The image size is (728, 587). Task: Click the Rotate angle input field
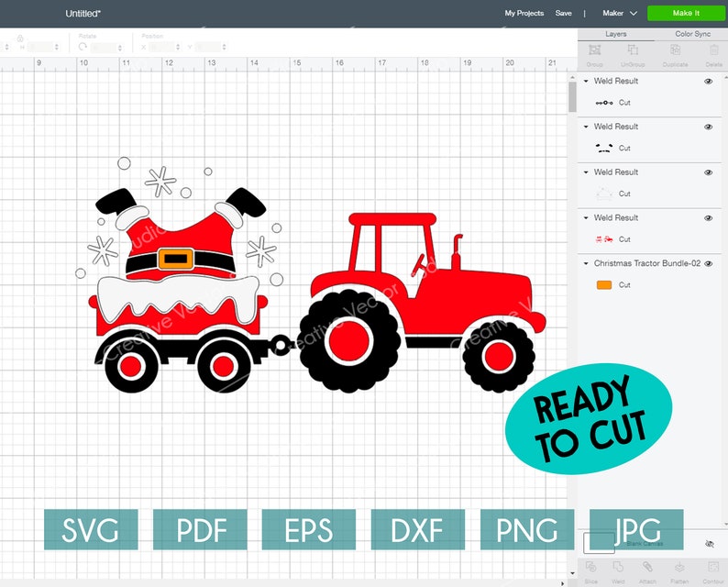[x=104, y=47]
